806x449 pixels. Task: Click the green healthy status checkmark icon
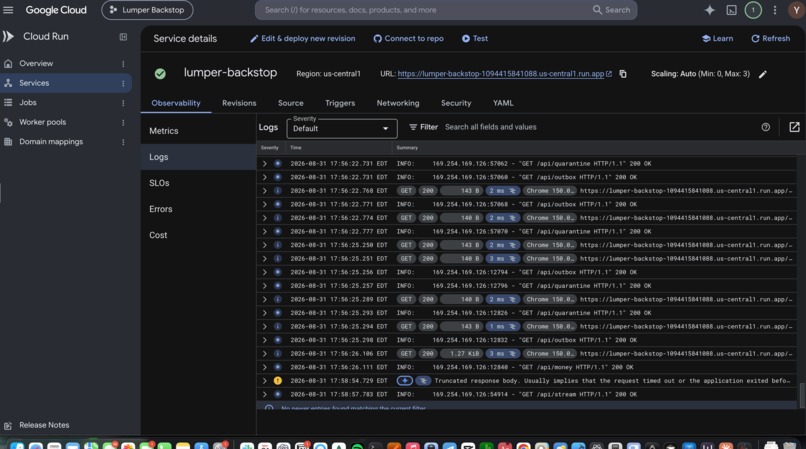pos(160,74)
